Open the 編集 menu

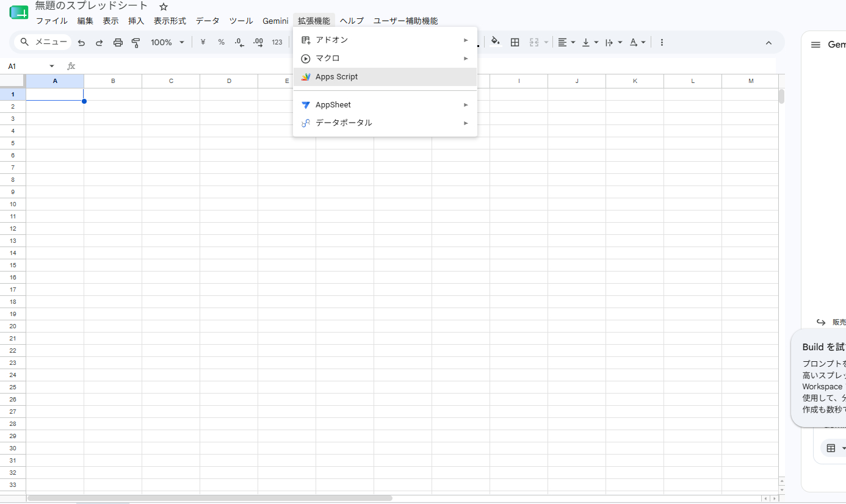85,21
